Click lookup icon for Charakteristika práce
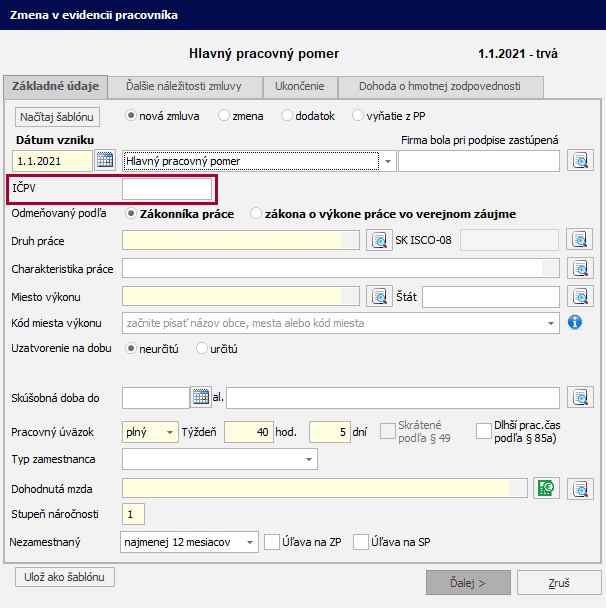 [580, 268]
